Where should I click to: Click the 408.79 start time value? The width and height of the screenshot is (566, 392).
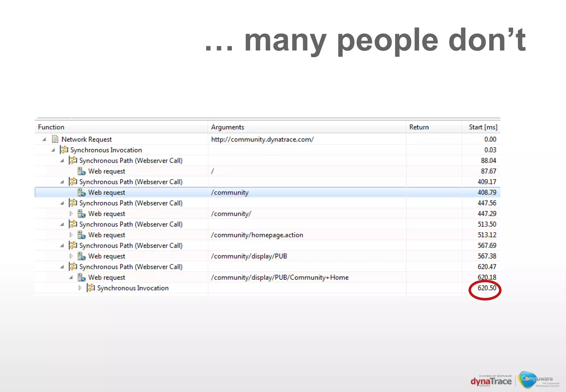[487, 192]
